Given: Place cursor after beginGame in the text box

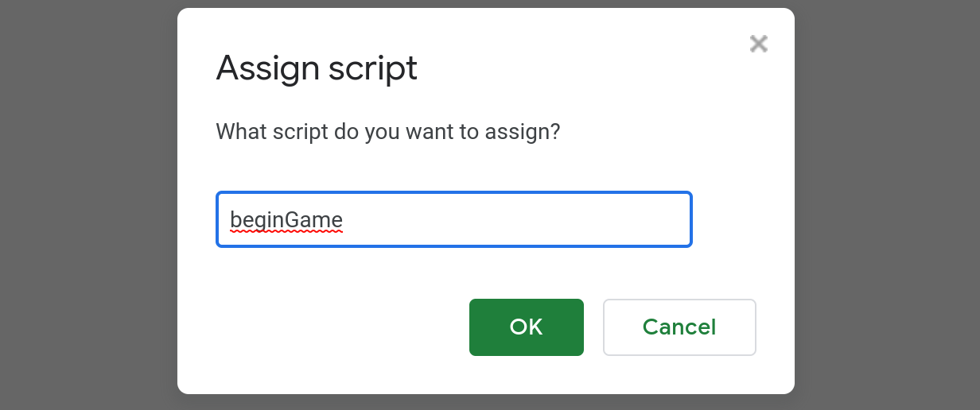Looking at the screenshot, I should coord(345,219).
